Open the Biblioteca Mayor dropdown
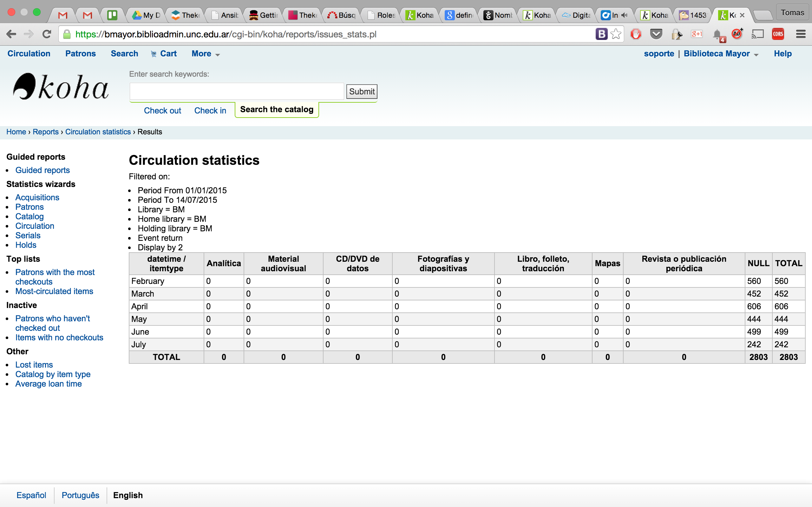 click(720, 54)
